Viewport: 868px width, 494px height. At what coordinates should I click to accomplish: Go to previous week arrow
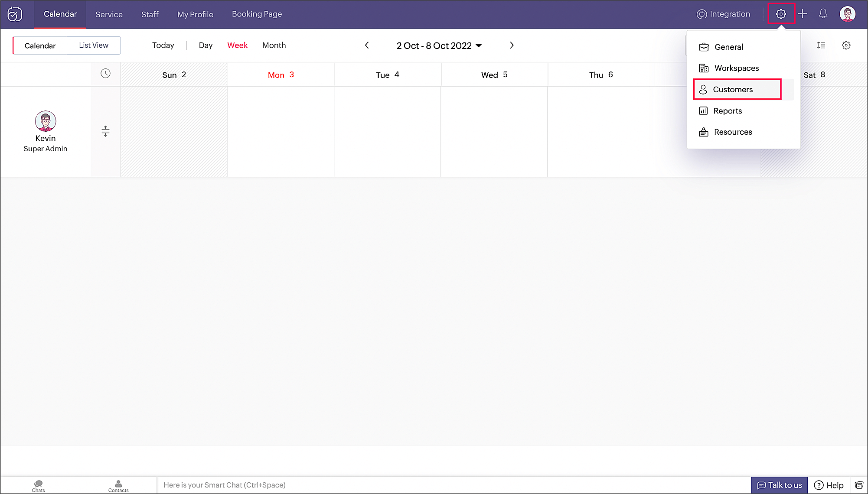[x=367, y=45]
